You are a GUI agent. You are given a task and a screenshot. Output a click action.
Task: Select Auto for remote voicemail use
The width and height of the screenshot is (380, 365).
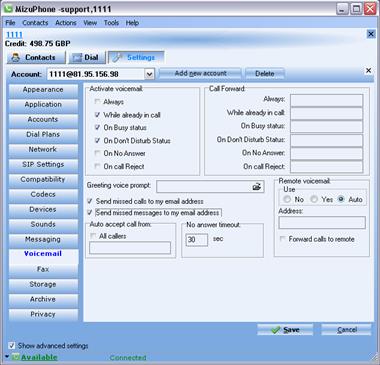click(341, 199)
